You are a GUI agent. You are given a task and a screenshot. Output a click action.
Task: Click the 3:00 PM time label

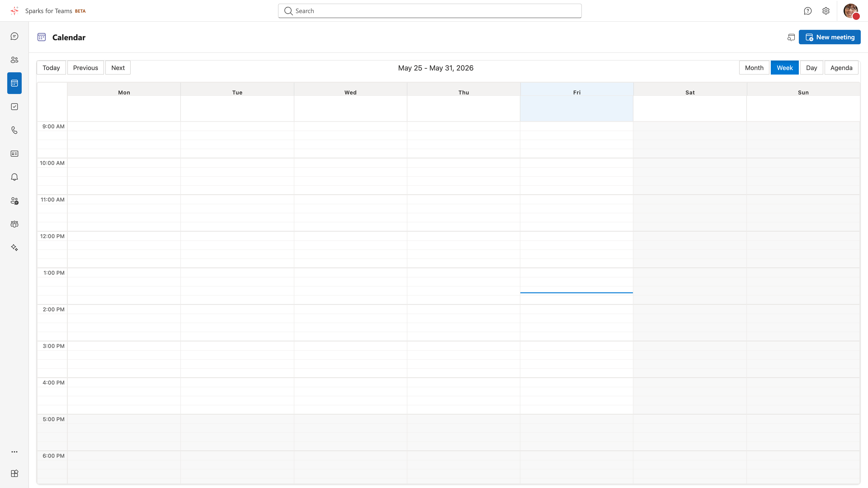53,346
